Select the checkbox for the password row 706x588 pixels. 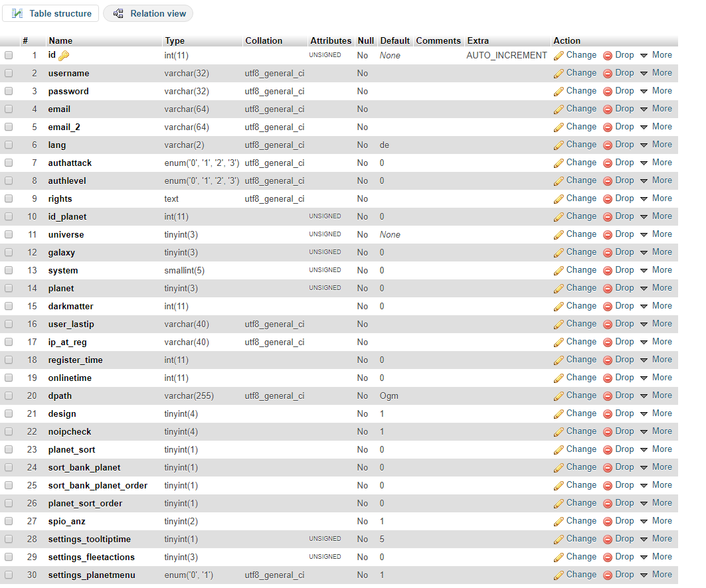coord(9,91)
